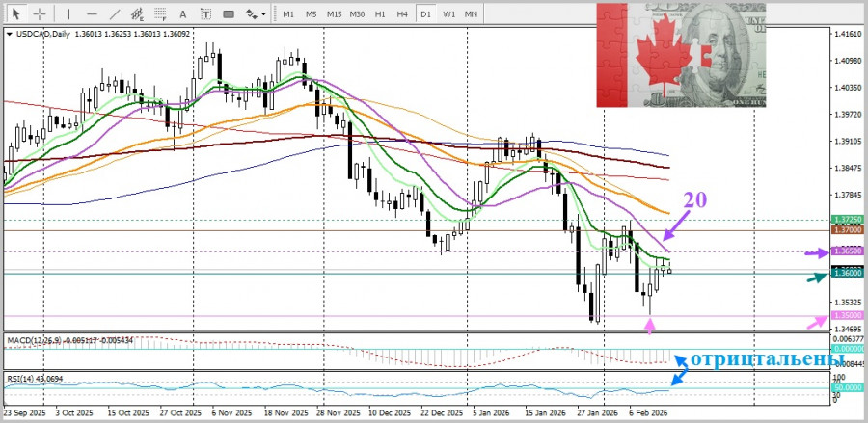Select the W1 weekly timeframe

click(448, 14)
